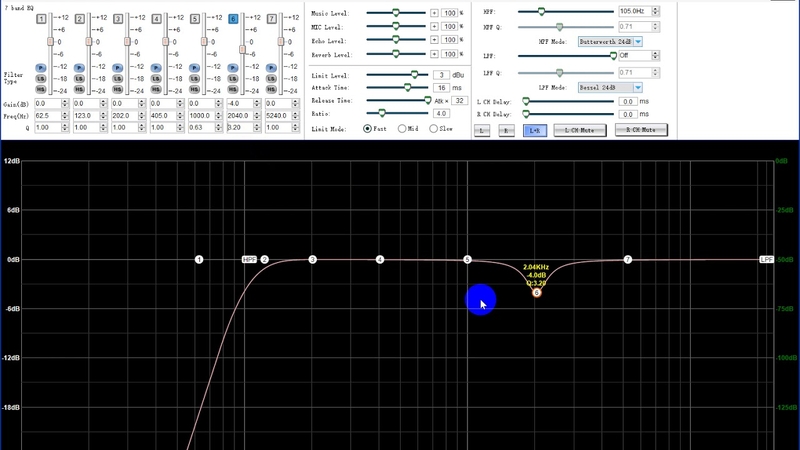Click the Attack Time value field 16
This screenshot has height=450, width=800.
click(x=441, y=88)
